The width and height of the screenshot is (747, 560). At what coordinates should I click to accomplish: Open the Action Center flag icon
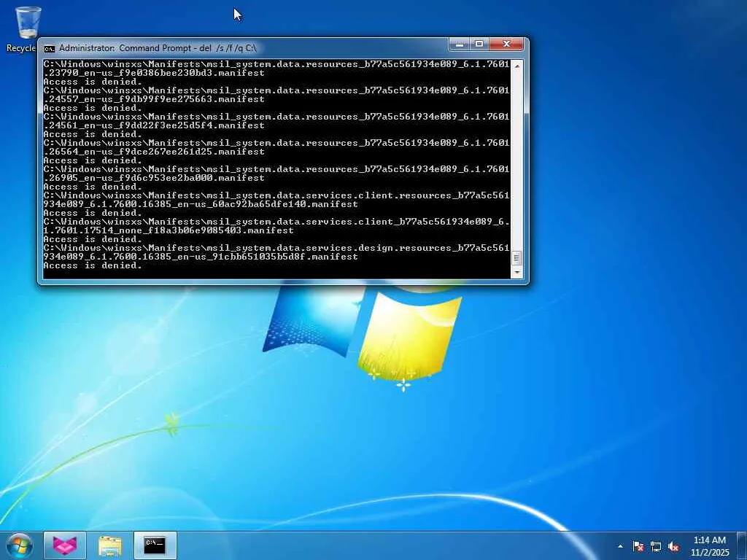pos(638,546)
